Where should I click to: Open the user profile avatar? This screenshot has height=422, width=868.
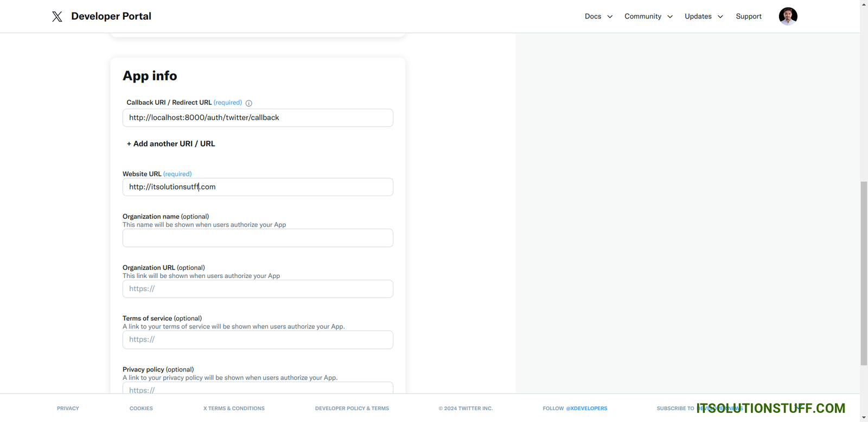point(788,16)
